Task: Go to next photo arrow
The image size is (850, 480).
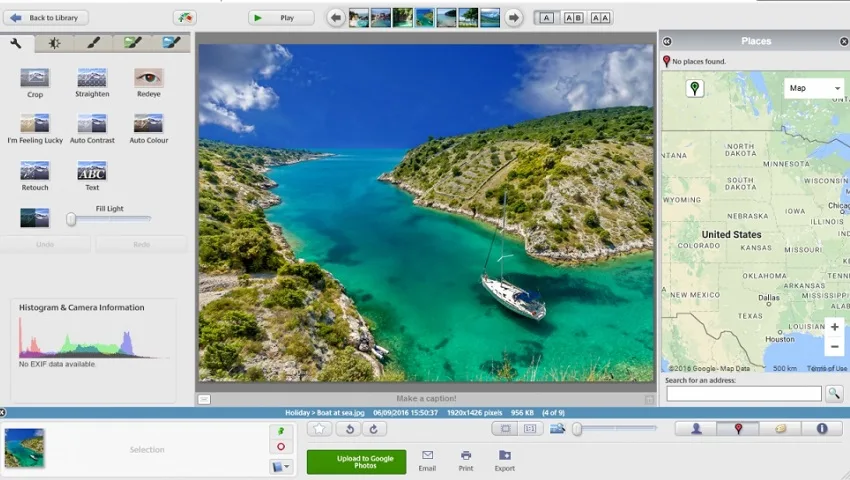Action: point(513,18)
